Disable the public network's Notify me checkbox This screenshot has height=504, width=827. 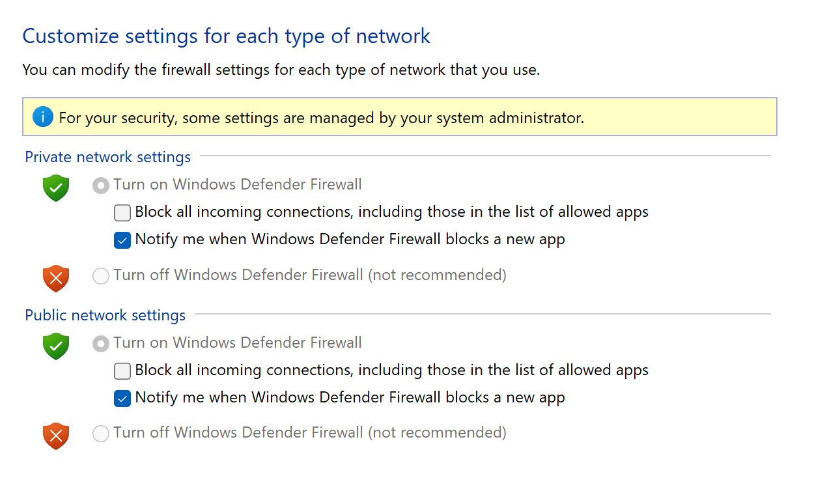(122, 399)
